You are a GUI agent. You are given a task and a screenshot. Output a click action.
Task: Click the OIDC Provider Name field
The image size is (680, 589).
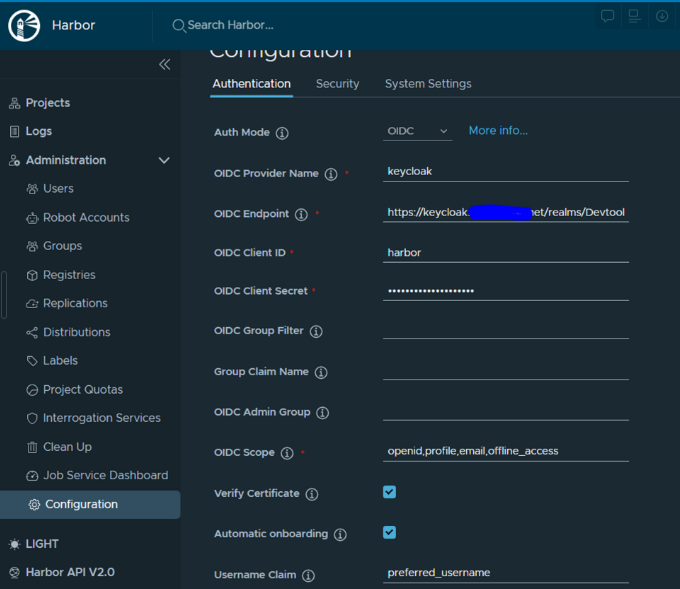506,172
